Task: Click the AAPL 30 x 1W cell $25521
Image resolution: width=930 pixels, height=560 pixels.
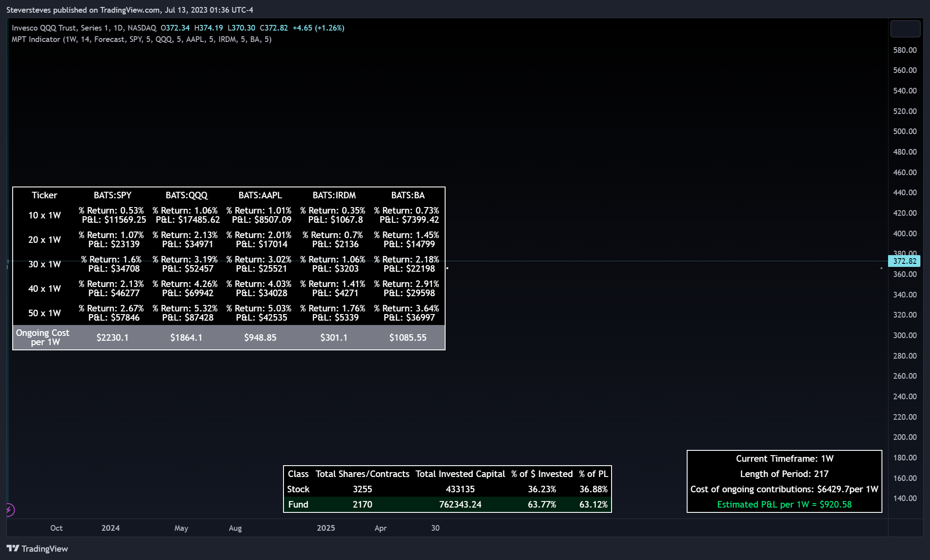Action: click(x=262, y=269)
